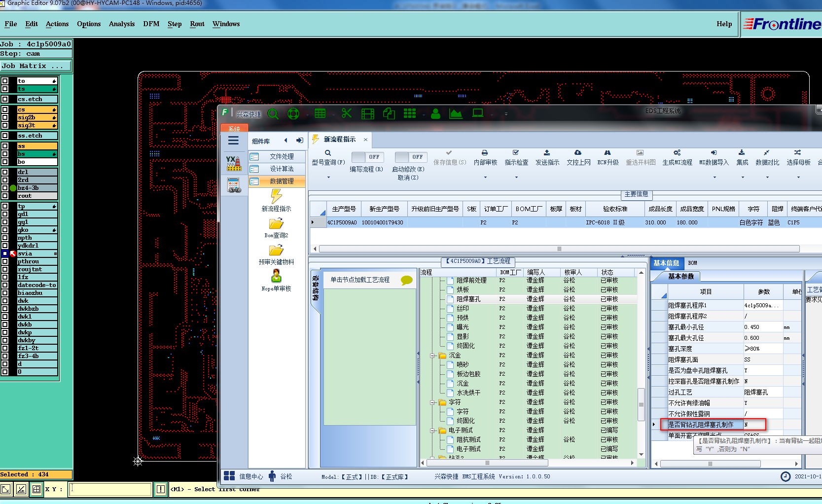
Task: Click the Job Matrix button
Action: [x=36, y=66]
